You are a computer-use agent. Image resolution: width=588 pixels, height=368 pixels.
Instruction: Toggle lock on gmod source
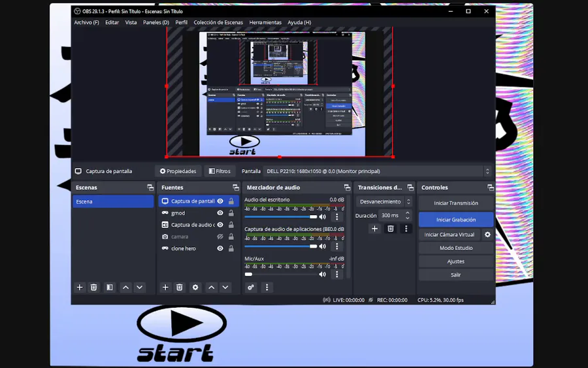coord(231,213)
